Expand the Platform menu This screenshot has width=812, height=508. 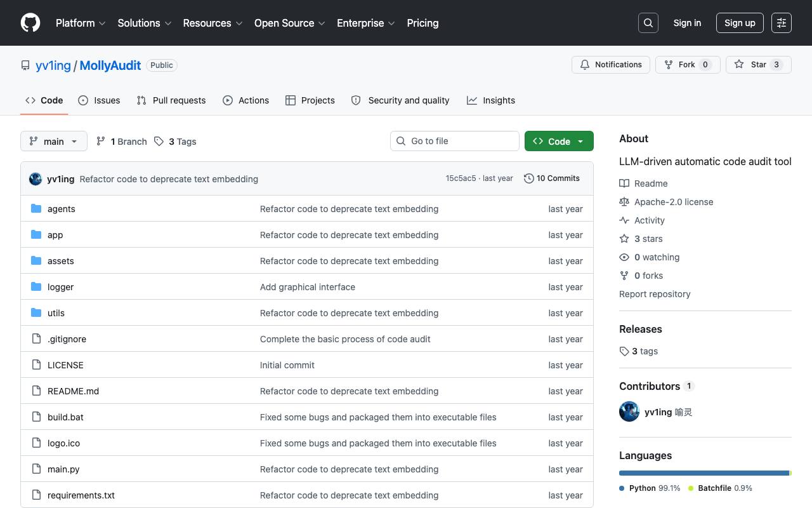(x=81, y=23)
